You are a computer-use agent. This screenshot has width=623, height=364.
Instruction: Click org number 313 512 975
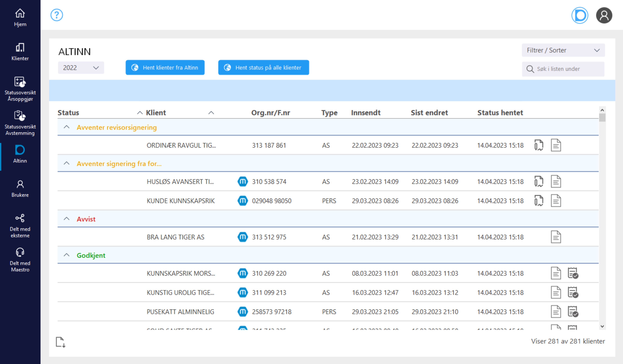click(269, 237)
